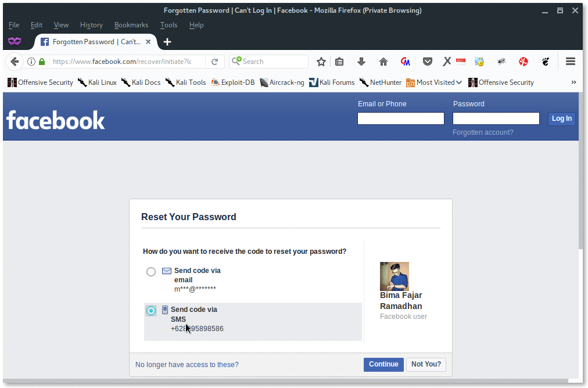Click the green padlock security icon
Screen dimensions: 588x388
click(x=42, y=62)
